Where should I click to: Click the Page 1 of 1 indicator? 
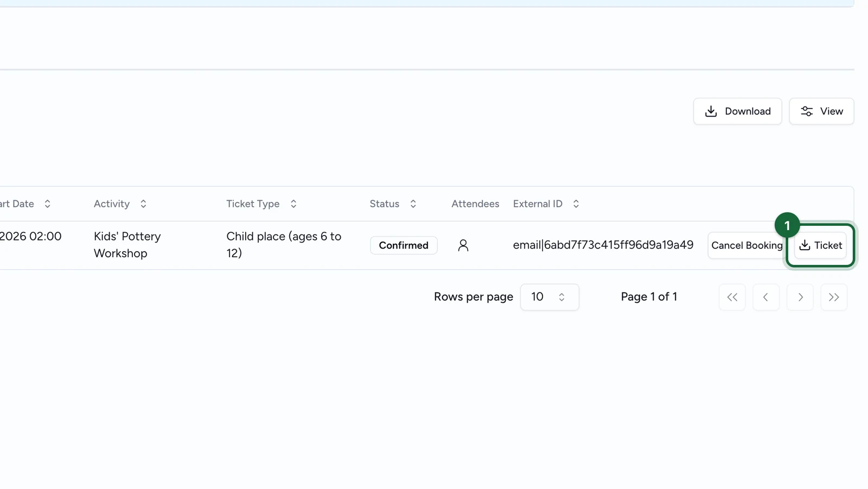point(649,297)
